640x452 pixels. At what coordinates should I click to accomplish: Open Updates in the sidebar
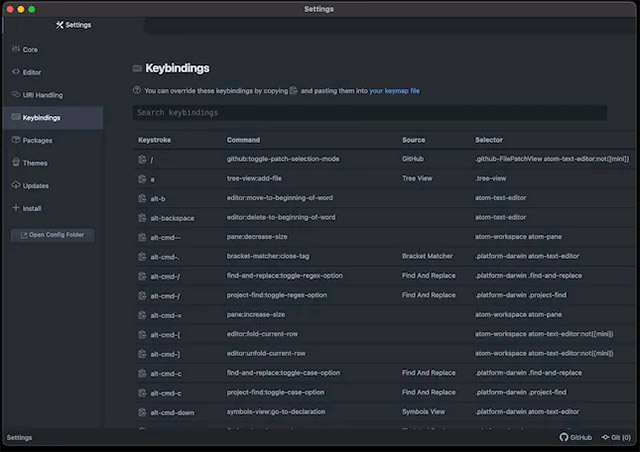(x=35, y=186)
